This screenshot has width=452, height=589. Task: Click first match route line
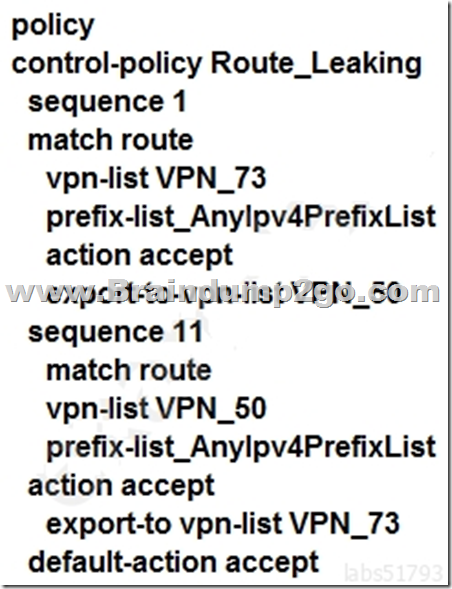click(110, 140)
